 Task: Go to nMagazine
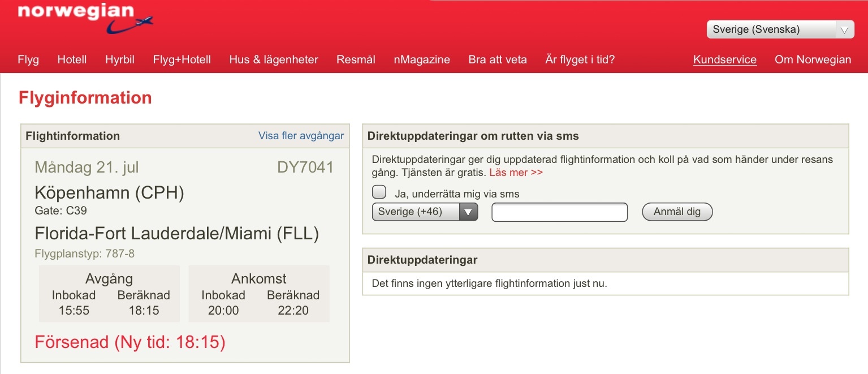click(422, 59)
